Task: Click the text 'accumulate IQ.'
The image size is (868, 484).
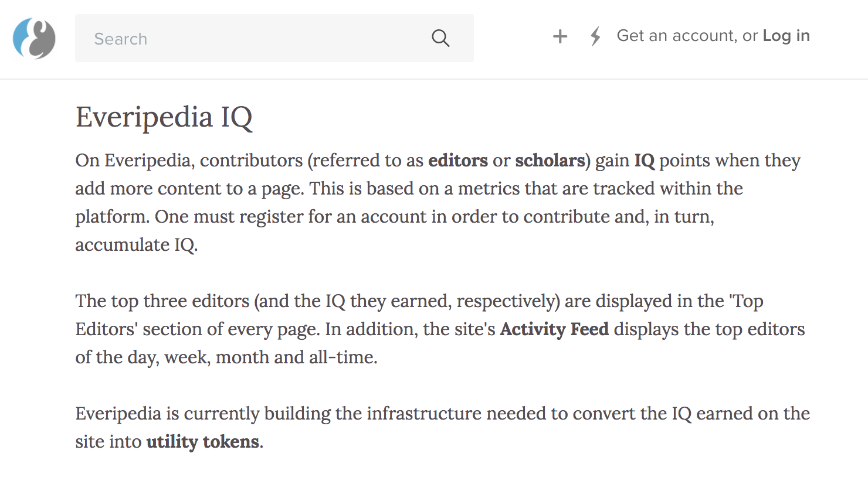Action: coord(137,245)
